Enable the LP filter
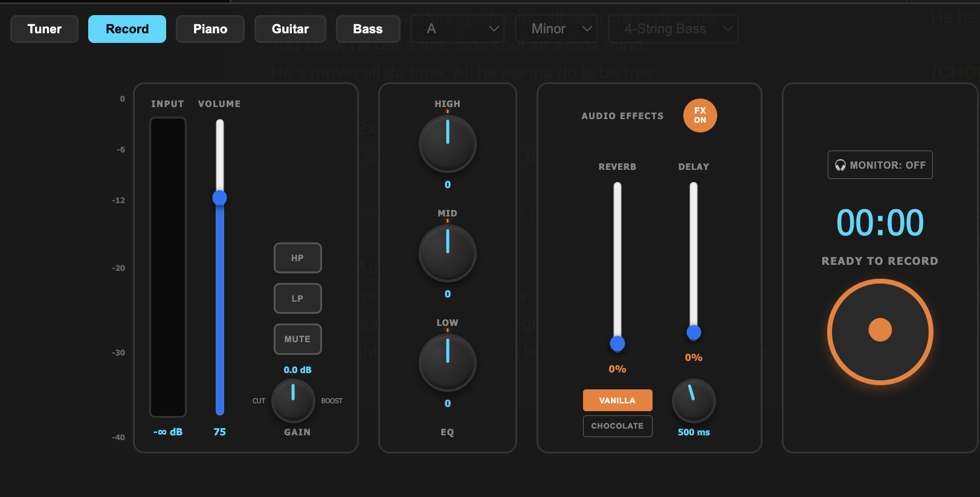 (x=297, y=299)
